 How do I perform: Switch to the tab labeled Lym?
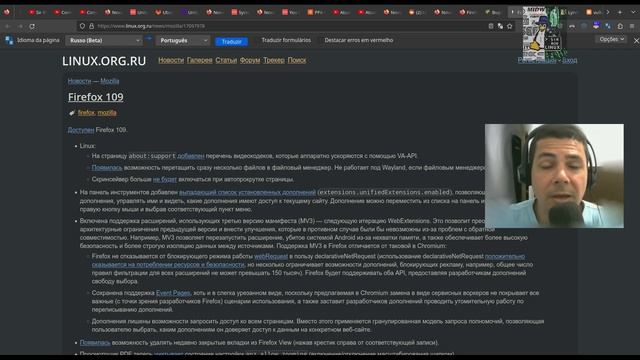click(x=570, y=12)
